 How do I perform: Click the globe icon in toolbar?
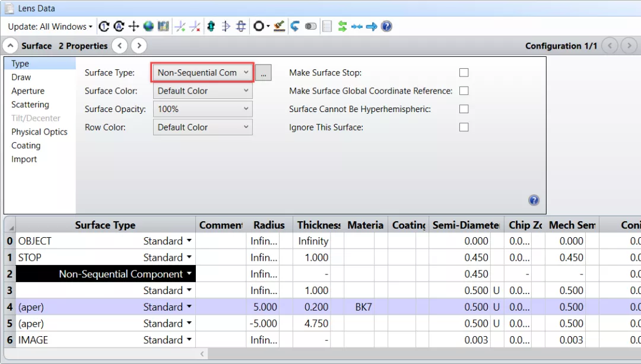(148, 27)
